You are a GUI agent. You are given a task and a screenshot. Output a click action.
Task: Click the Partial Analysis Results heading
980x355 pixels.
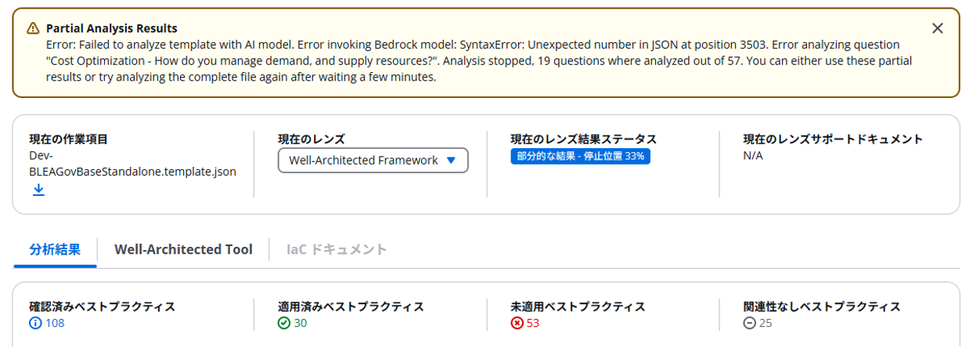112,28
